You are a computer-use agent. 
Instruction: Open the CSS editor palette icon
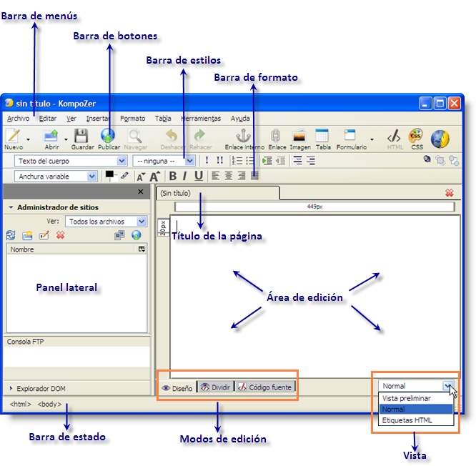click(415, 135)
